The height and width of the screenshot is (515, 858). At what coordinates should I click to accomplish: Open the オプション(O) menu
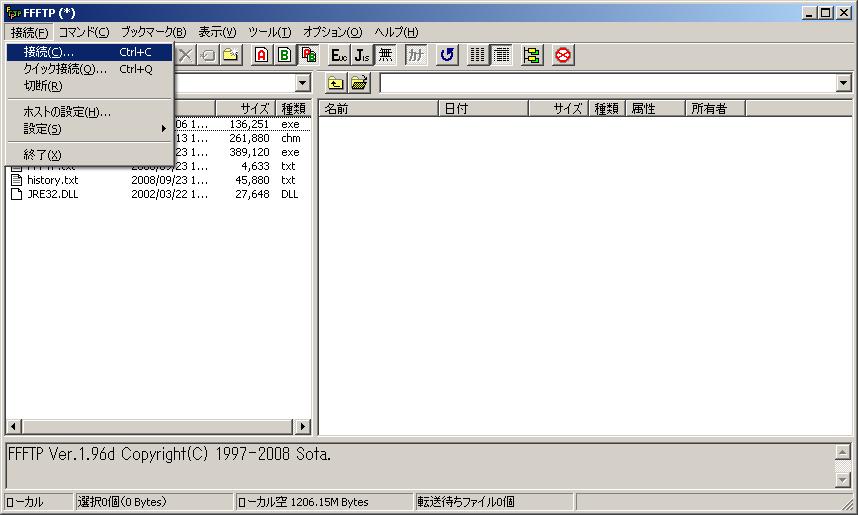333,32
